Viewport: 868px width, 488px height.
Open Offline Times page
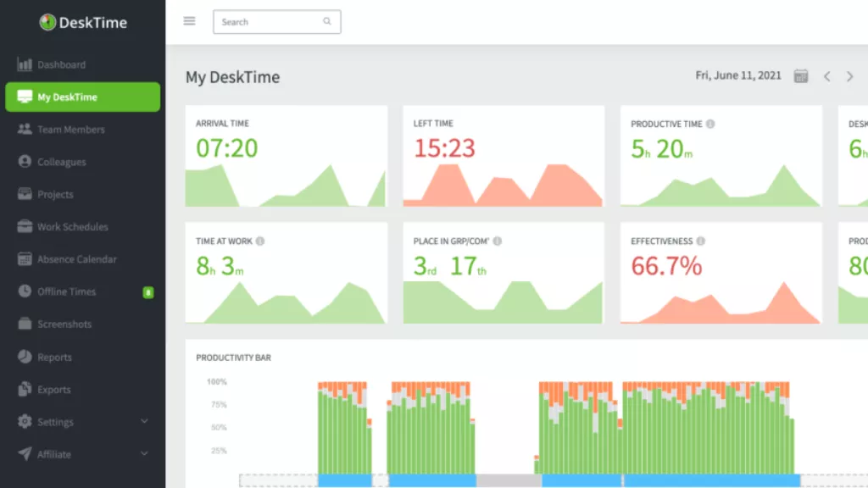click(x=66, y=291)
